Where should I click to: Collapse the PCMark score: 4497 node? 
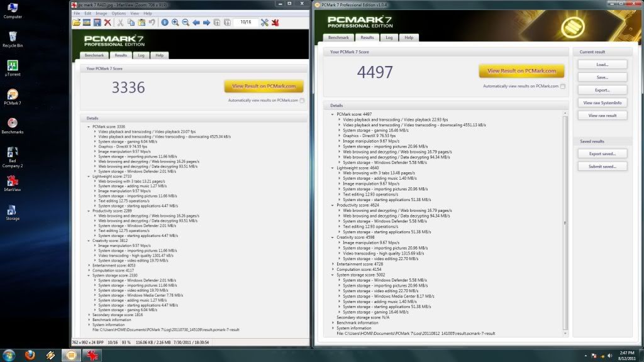pyautogui.click(x=333, y=114)
